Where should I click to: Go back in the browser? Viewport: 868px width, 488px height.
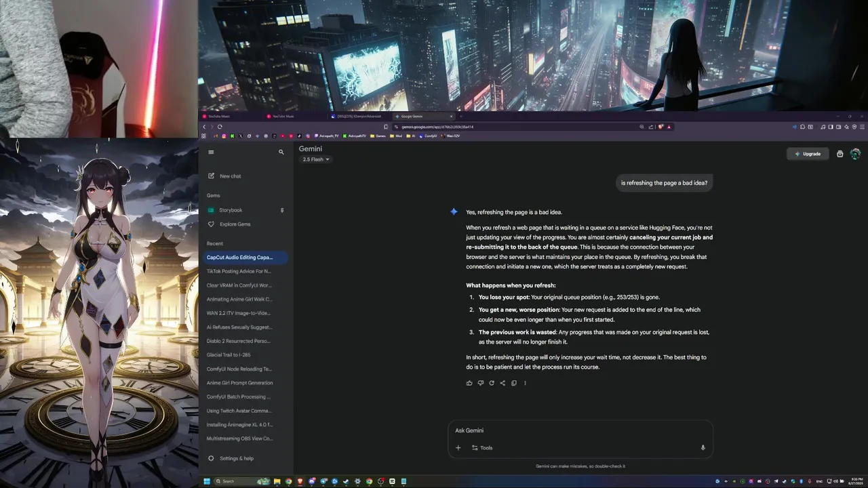204,127
